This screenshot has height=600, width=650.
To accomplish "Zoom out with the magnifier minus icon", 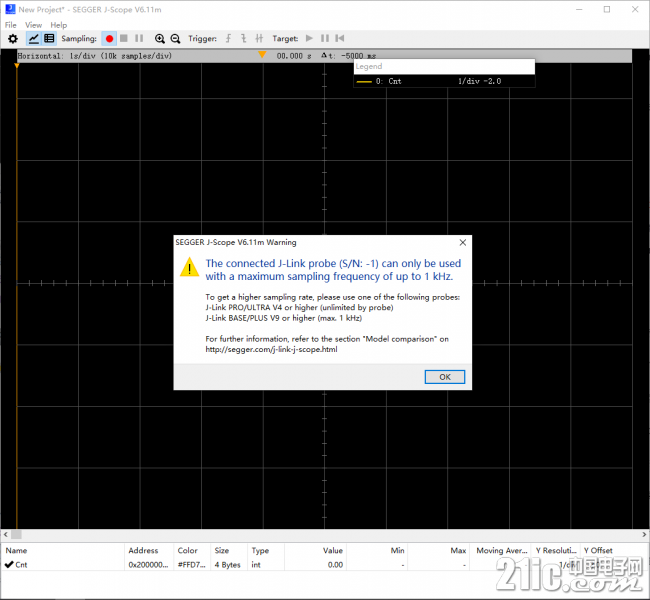I will [175, 39].
